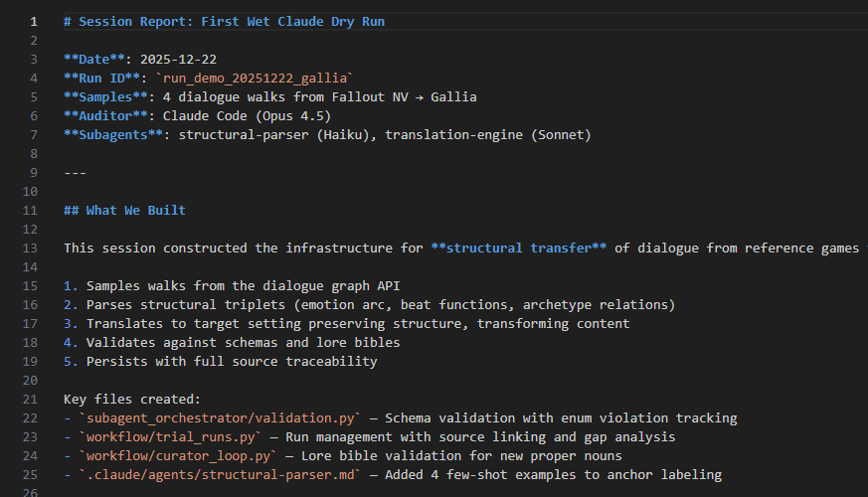This screenshot has height=497, width=868.
Task: Click the '**Subagents**' bold label
Action: pos(113,134)
